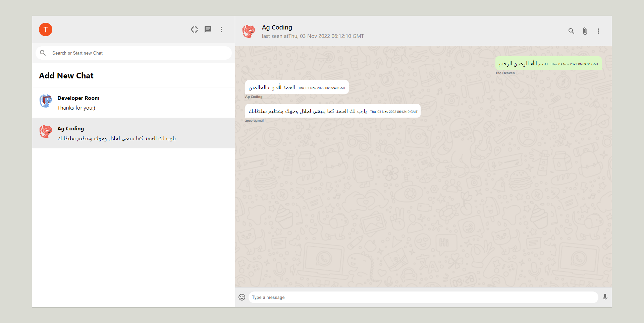This screenshot has width=644, height=323.
Task: Open chat header three-dot menu
Action: (598, 31)
